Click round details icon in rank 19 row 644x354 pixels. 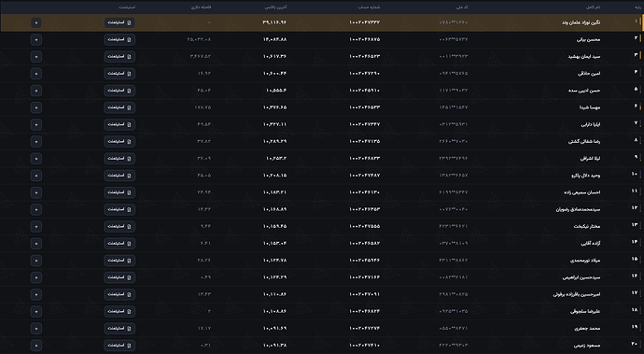coord(36,329)
